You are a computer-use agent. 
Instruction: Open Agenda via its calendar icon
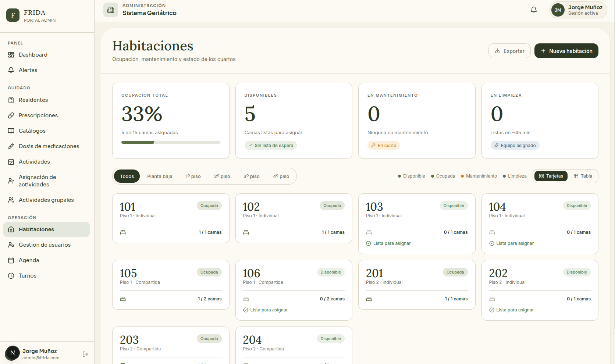pos(11,260)
